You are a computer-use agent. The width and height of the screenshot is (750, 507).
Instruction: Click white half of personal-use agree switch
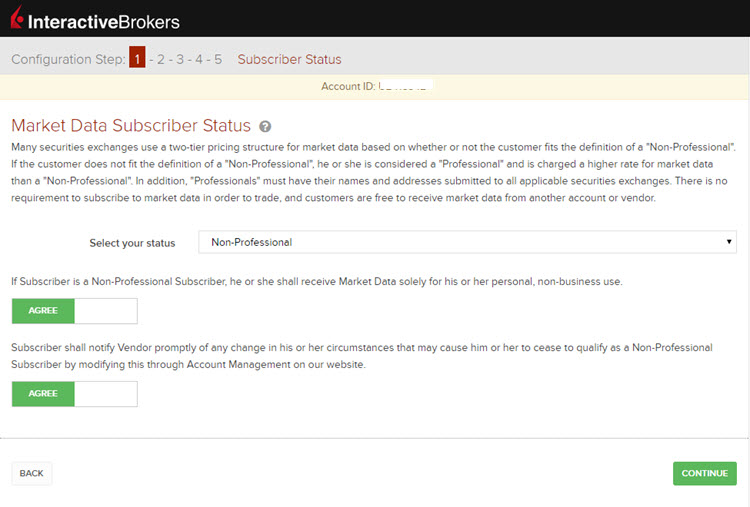105,311
